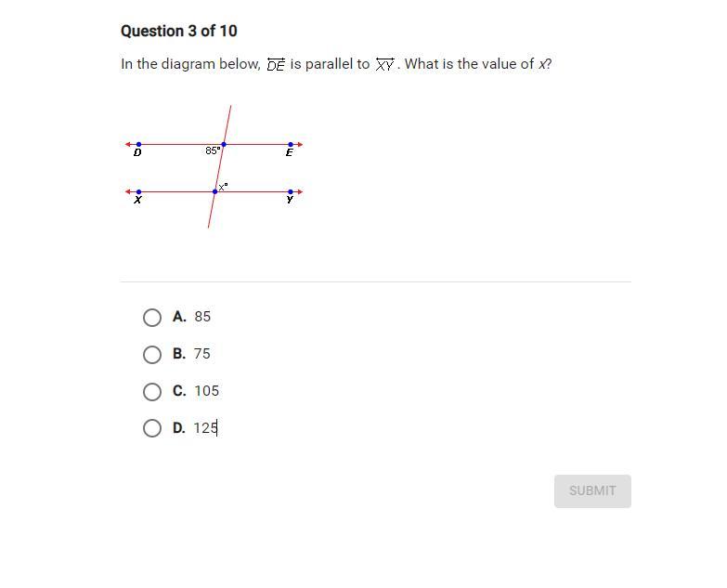The image size is (727, 588).
Task: Click answer text 75
Action: click(x=202, y=354)
